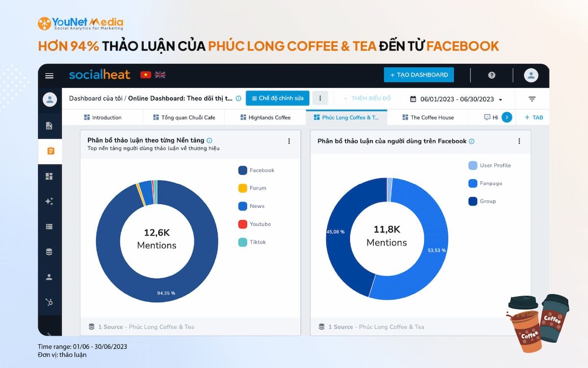This screenshot has width=588, height=368.
Task: Click the 1 Source footer under Facebook chart
Action: point(371,327)
